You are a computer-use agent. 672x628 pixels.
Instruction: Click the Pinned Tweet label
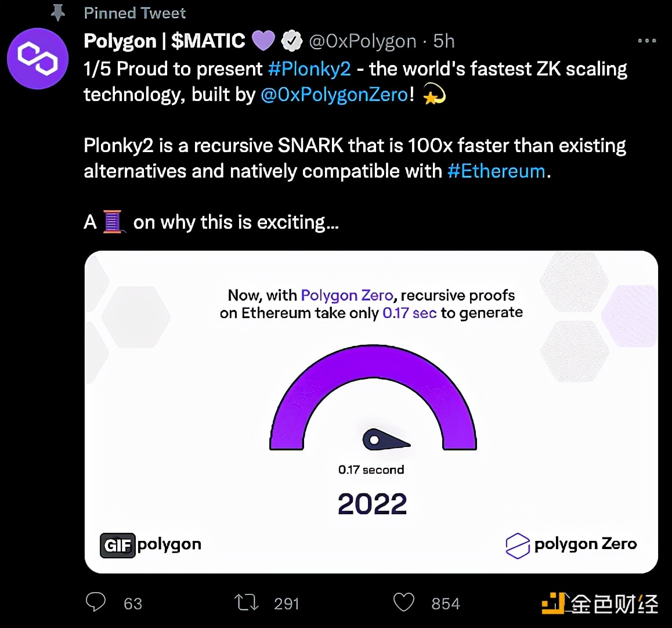coord(135,13)
